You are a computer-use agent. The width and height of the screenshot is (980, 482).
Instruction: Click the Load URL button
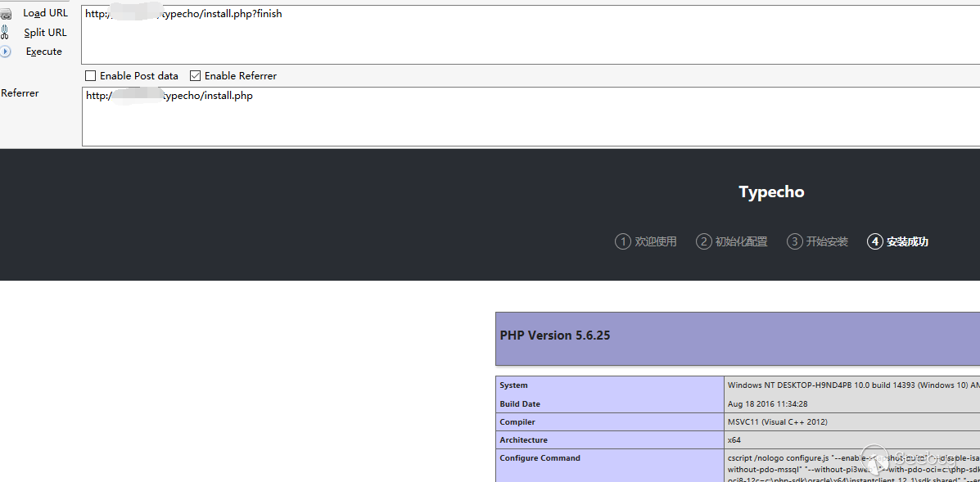[45, 13]
